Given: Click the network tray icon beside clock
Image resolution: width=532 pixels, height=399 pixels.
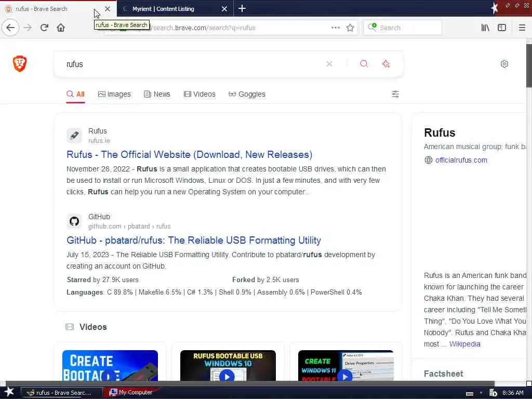Looking at the screenshot, I should (493, 393).
